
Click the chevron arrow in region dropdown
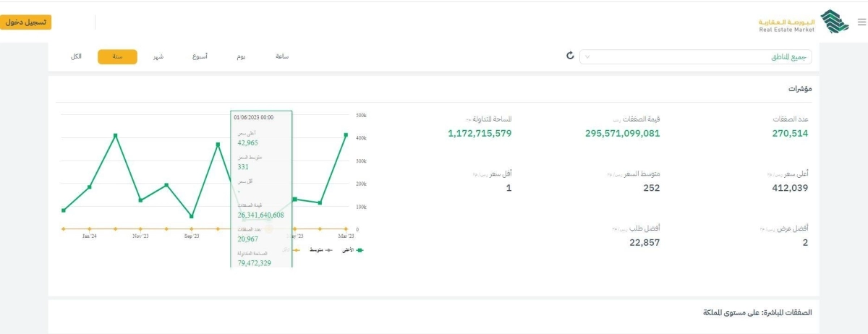coord(587,56)
